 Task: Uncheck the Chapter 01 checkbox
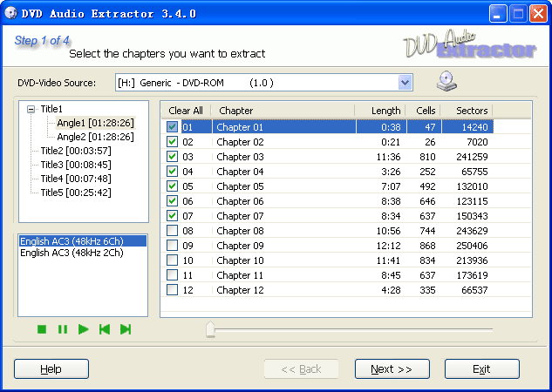point(172,127)
